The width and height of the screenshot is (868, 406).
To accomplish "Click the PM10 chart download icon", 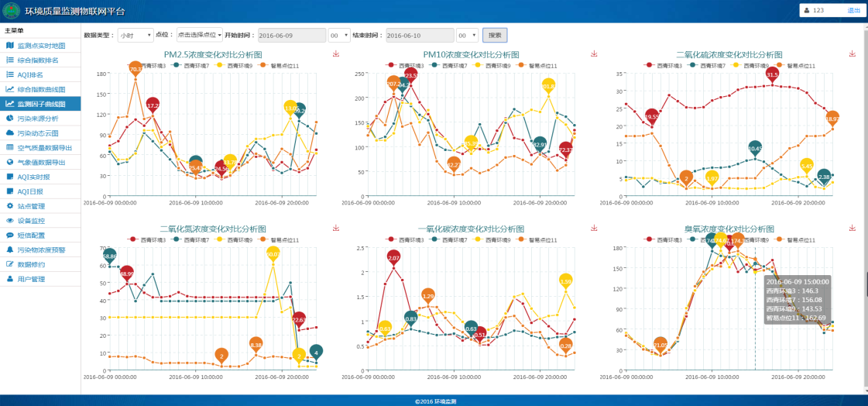I will 594,54.
